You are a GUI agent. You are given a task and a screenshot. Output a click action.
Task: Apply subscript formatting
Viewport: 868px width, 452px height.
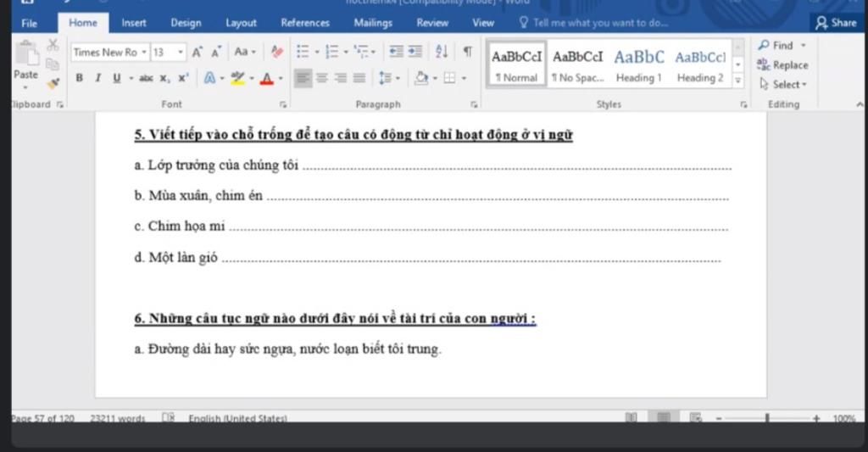165,78
